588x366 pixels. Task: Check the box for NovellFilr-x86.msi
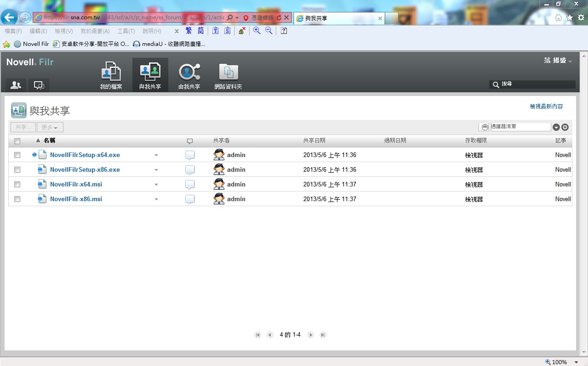pyautogui.click(x=17, y=199)
